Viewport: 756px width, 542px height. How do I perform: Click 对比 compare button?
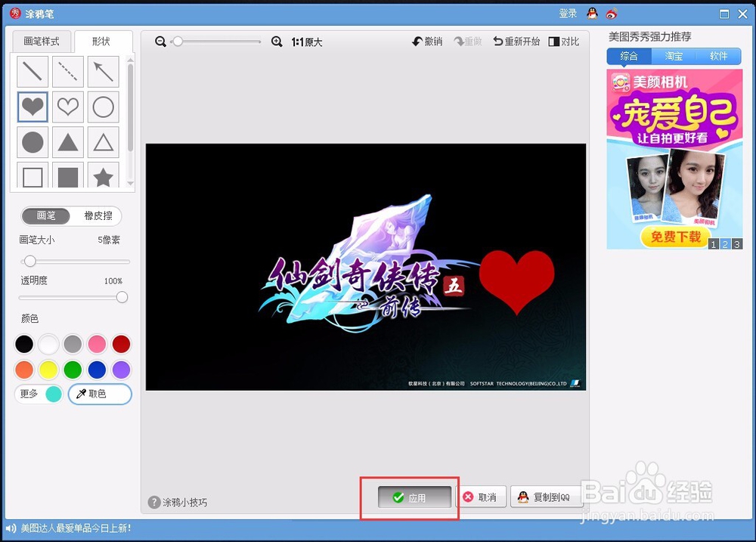coord(564,42)
